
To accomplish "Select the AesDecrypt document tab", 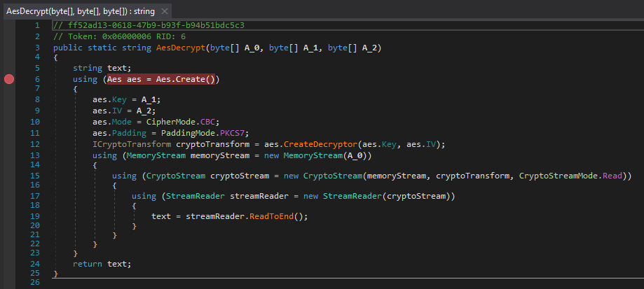I will point(86,11).
